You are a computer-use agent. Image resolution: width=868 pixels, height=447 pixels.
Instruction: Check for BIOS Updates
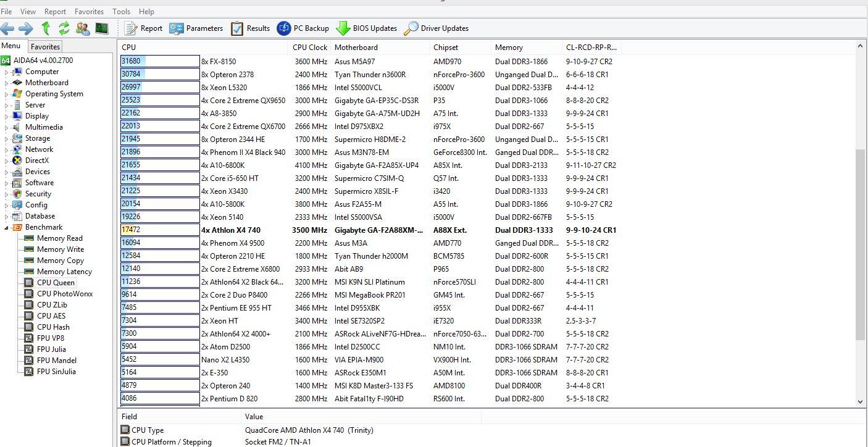[367, 28]
